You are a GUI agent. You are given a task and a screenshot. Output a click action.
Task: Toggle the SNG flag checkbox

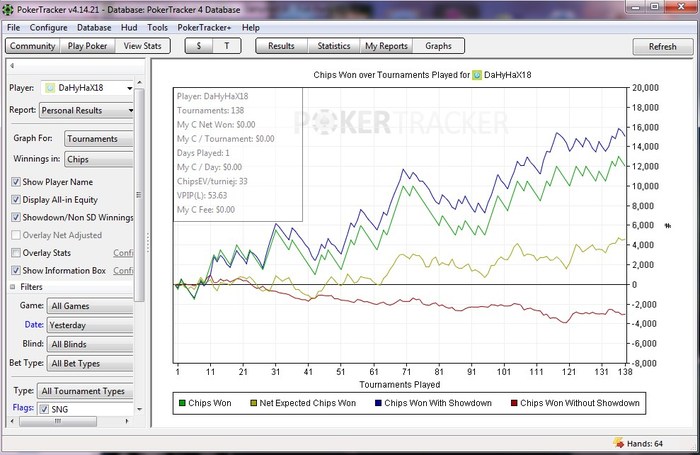[x=44, y=409]
